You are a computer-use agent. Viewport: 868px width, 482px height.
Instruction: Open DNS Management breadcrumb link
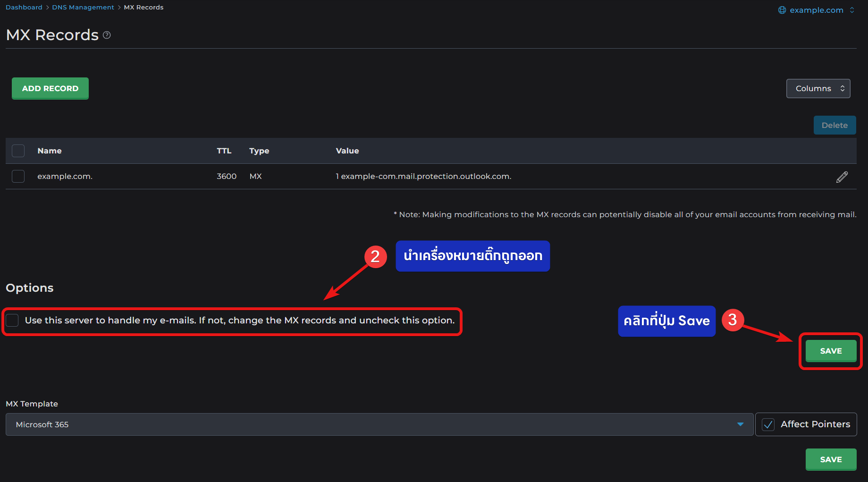83,7
